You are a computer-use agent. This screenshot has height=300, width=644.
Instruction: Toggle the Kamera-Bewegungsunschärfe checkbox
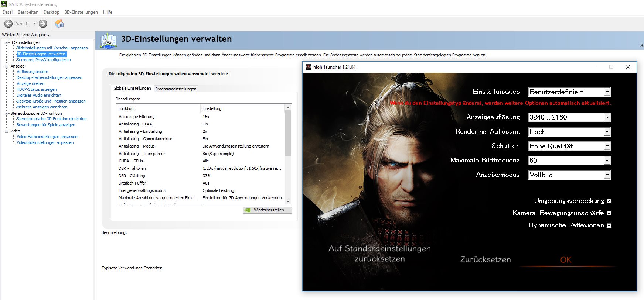pyautogui.click(x=609, y=213)
